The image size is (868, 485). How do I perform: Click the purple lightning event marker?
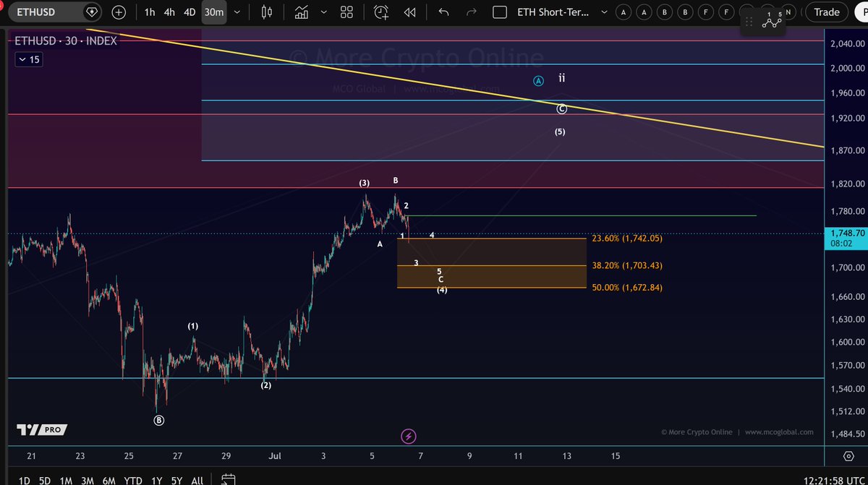409,436
